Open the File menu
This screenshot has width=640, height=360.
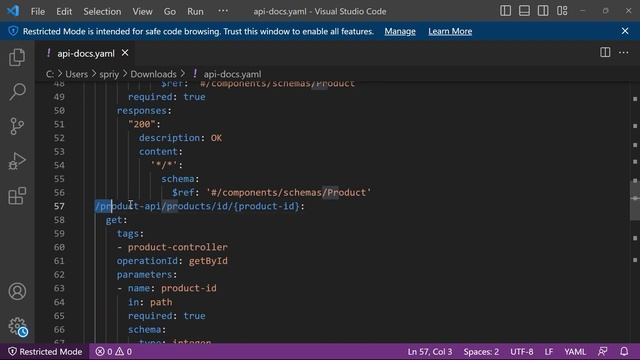click(x=38, y=11)
